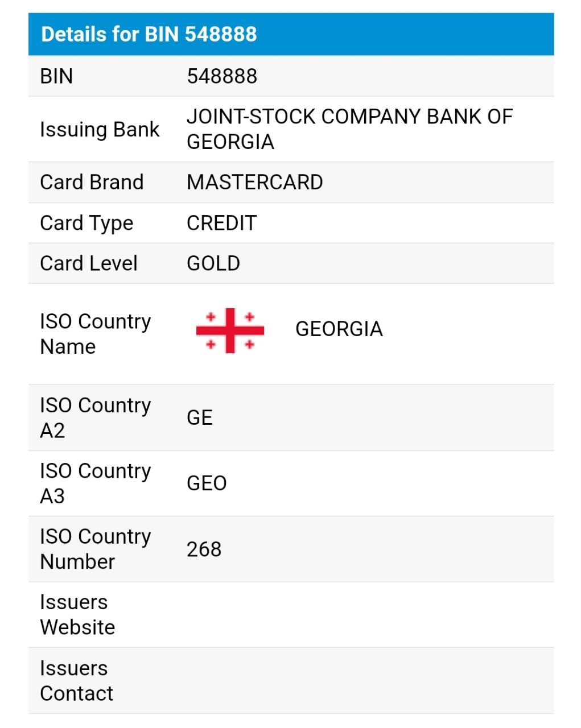
Task: Click the Issuers Contact label
Action: (x=76, y=681)
